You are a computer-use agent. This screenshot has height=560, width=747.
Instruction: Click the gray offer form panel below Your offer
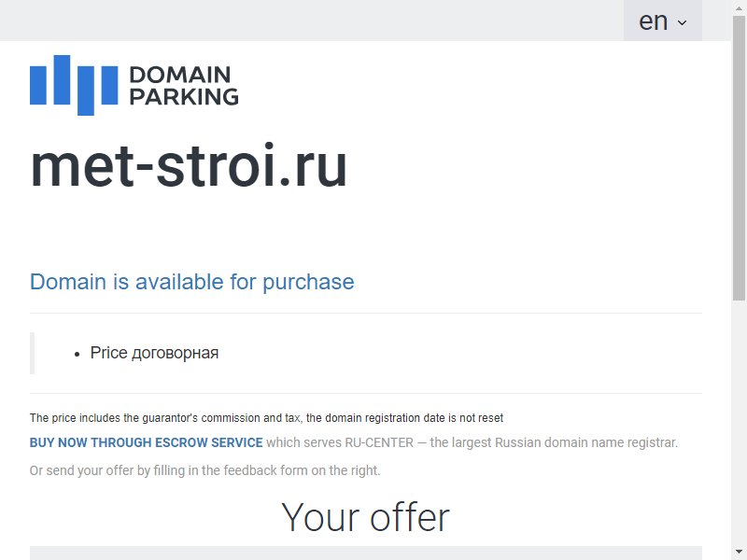pyautogui.click(x=366, y=553)
